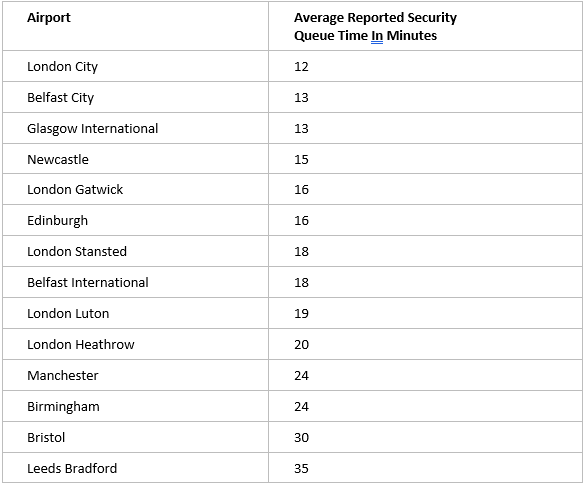Click the 35 minutes value for Leeds Bradford
This screenshot has height=484, width=583.
pos(301,468)
